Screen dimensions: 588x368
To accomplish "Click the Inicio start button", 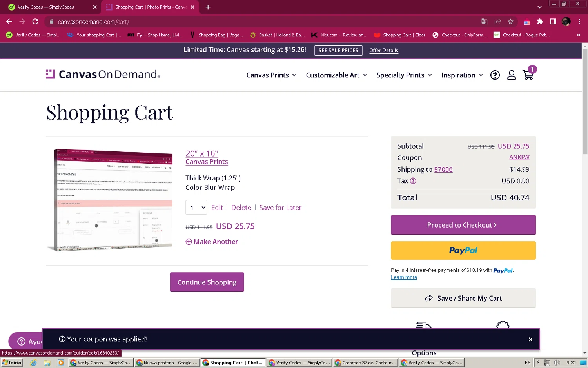I will tap(12, 363).
